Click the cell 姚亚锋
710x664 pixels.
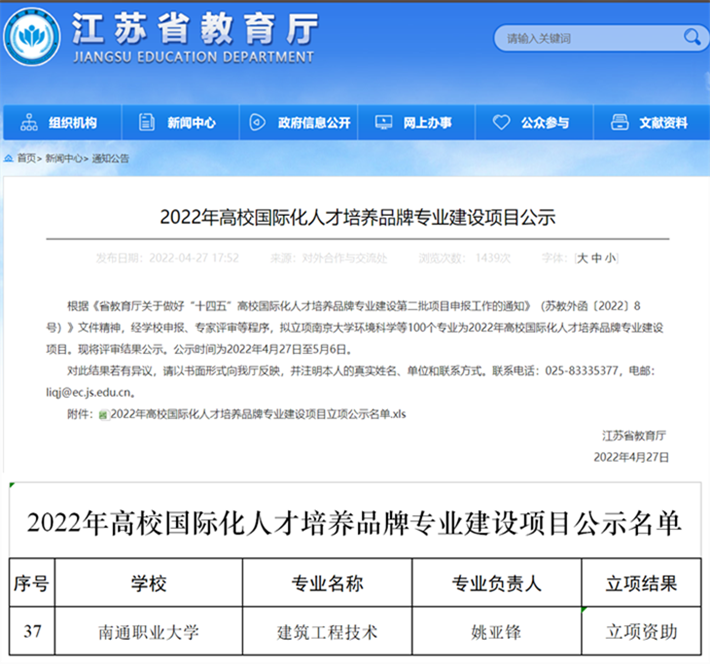tap(497, 632)
